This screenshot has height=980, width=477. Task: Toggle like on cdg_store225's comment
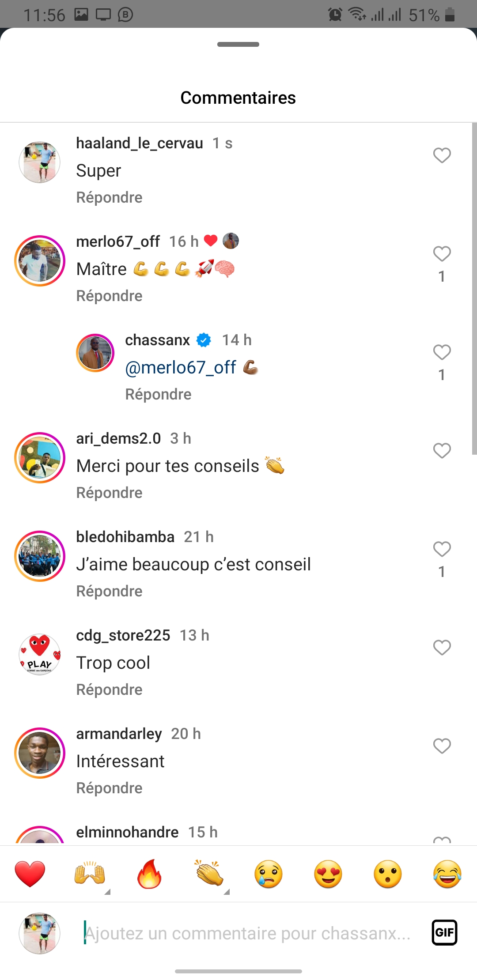click(x=442, y=648)
